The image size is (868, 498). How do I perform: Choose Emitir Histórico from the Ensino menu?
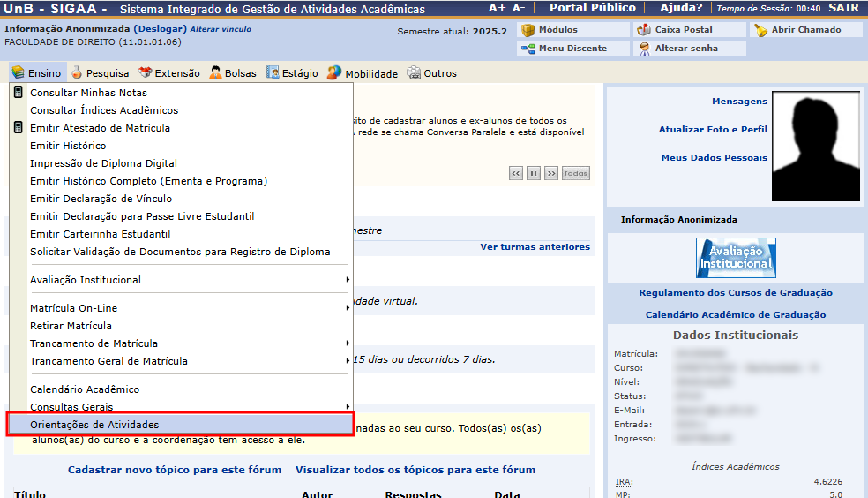click(68, 146)
